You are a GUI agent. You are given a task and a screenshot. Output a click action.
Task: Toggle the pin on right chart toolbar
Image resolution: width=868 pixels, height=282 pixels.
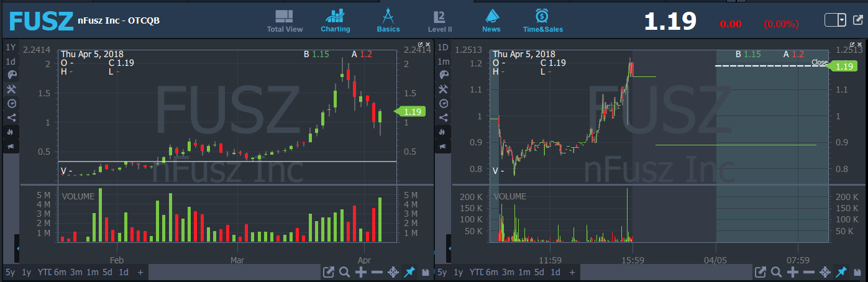pos(841,272)
